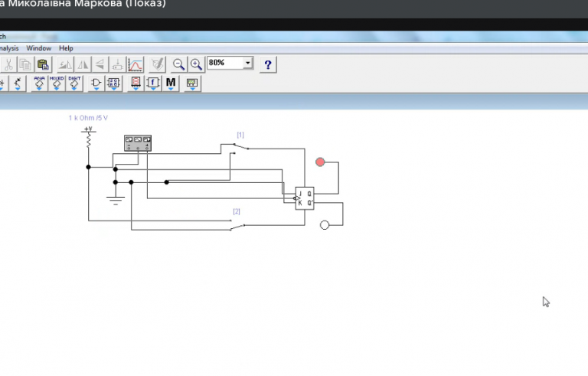This screenshot has width=588, height=376.
Task: Open Component Properties icon
Action: tap(157, 64)
